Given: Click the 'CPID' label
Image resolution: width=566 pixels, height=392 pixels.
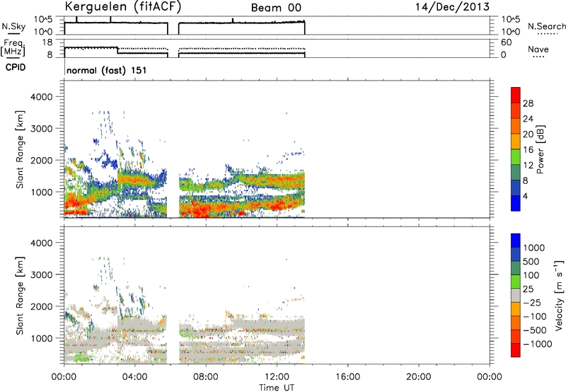Looking at the screenshot, I should point(16,67).
